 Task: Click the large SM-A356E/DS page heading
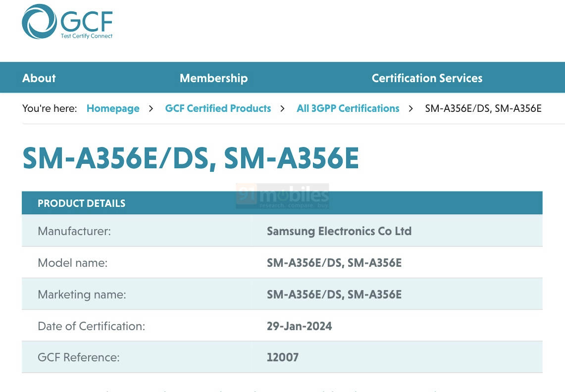(191, 158)
